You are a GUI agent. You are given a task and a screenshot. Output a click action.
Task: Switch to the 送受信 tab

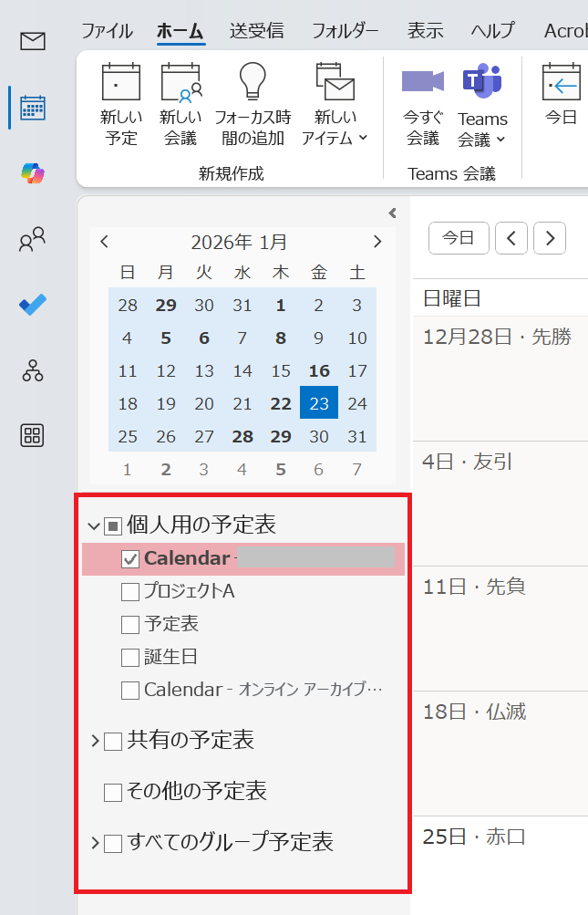point(257,30)
